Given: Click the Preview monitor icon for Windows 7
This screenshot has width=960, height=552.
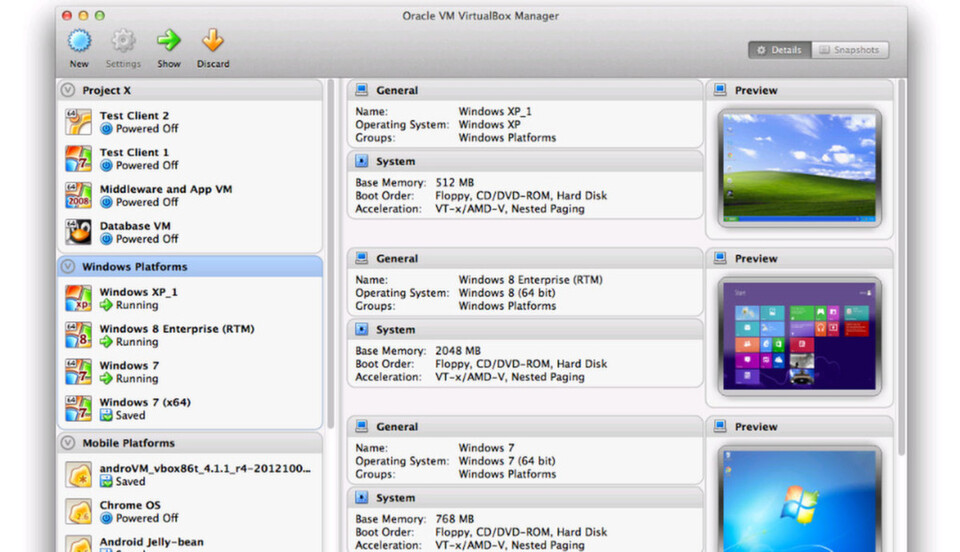Looking at the screenshot, I should 720,427.
